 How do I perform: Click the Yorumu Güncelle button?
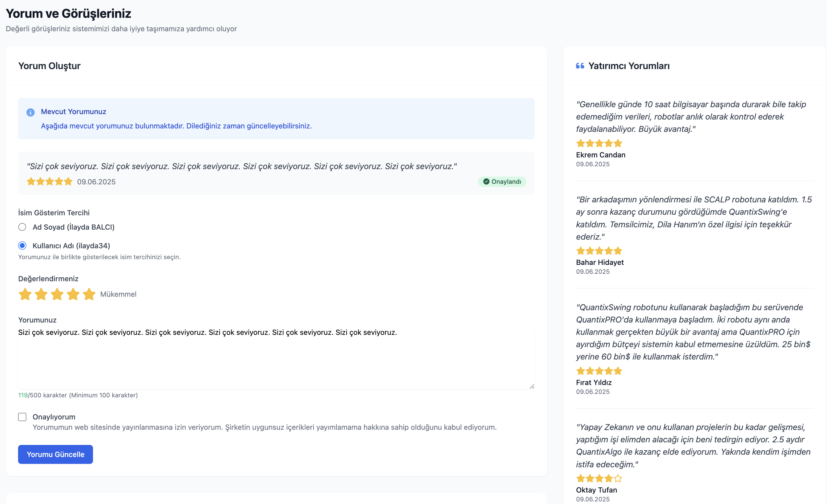[55, 454]
